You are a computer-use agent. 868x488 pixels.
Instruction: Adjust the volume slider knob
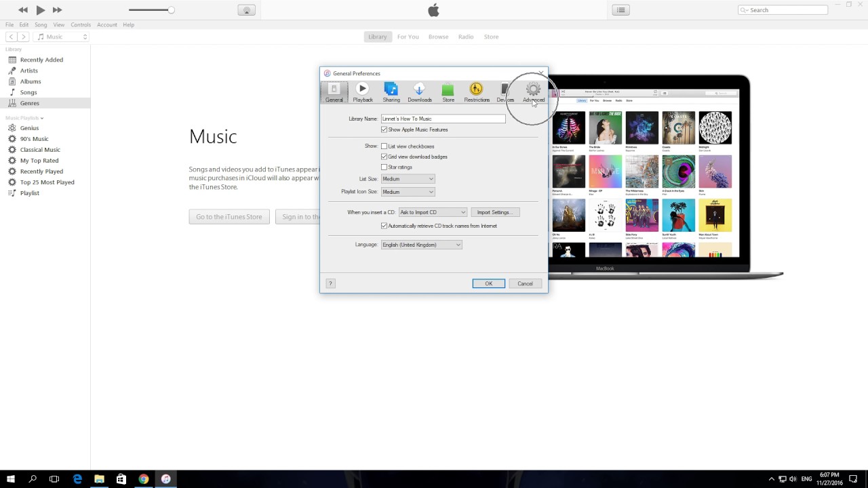171,9
